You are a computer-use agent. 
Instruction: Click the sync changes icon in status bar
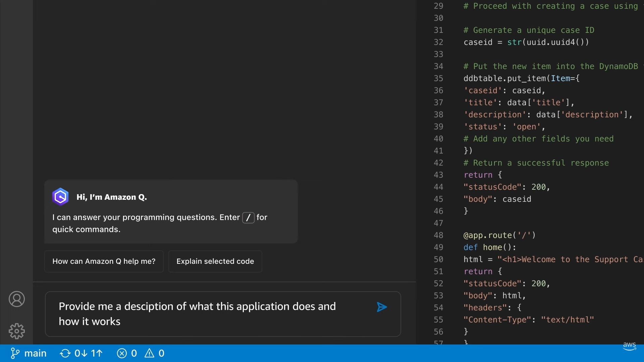pos(65,353)
